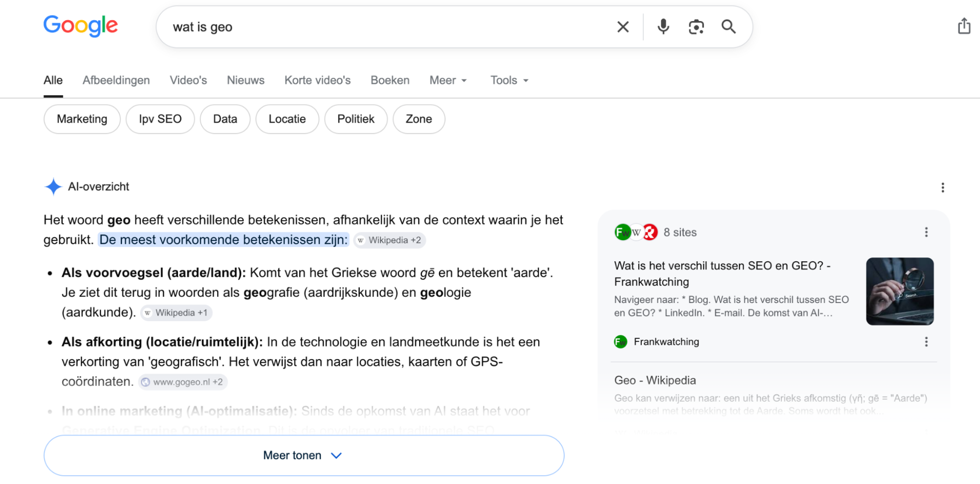
Task: Click the AI-overzicht label text
Action: 99,187
